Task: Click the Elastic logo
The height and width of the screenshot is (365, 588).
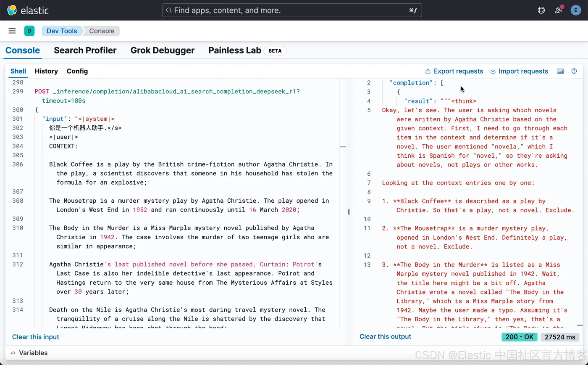Action: (28, 10)
